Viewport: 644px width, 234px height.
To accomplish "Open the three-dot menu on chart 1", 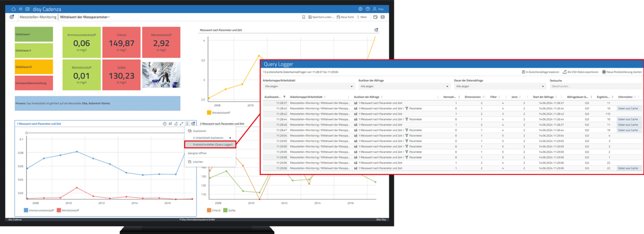I will pyautogui.click(x=187, y=124).
